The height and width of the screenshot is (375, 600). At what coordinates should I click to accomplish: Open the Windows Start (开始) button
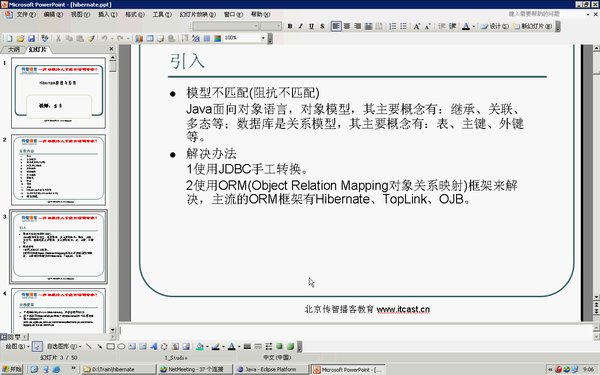pos(12,369)
